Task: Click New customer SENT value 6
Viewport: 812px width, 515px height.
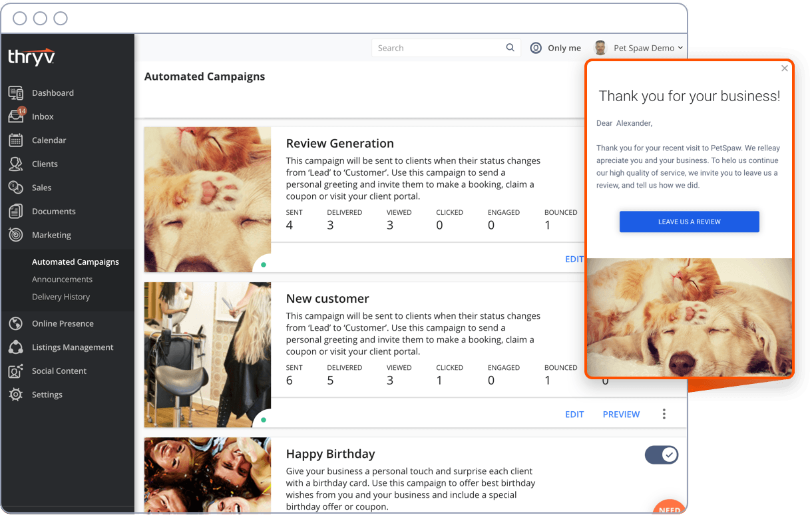Action: [x=290, y=381]
